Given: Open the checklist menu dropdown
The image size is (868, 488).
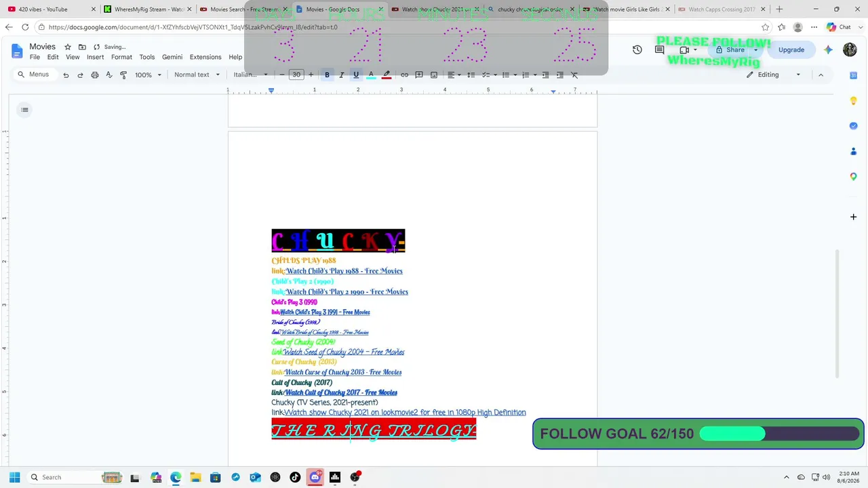Looking at the screenshot, I should (489, 75).
